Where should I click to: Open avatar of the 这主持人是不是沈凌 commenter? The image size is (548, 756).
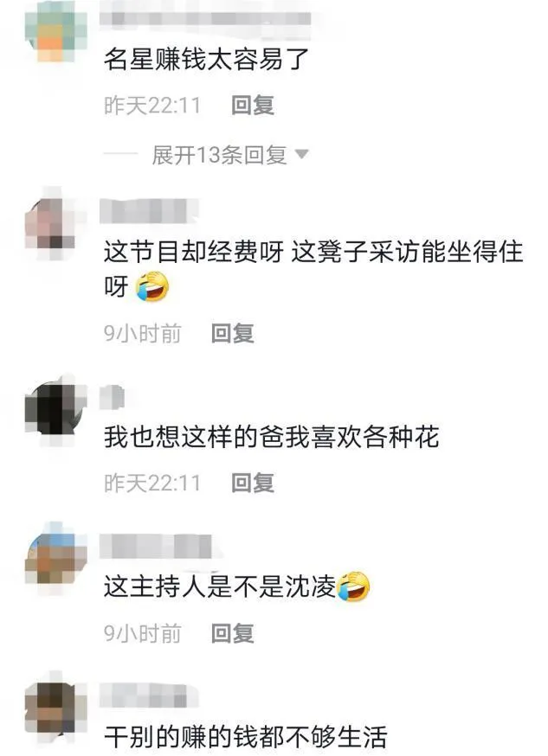click(x=55, y=558)
